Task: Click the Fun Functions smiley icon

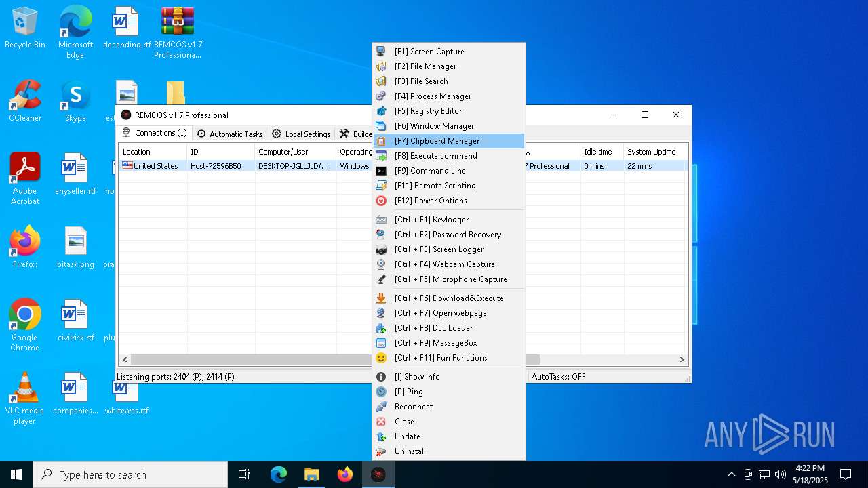Action: (x=381, y=358)
